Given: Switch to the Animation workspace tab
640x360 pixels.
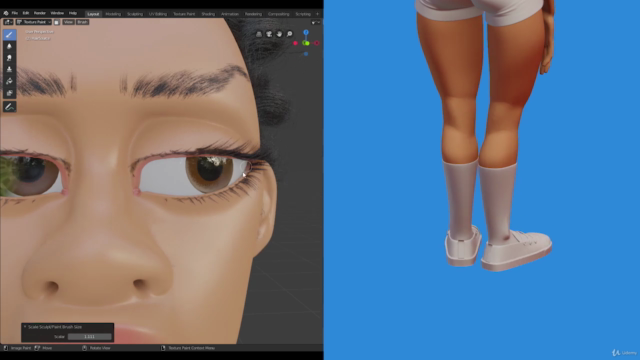Looking at the screenshot, I should click(x=230, y=14).
